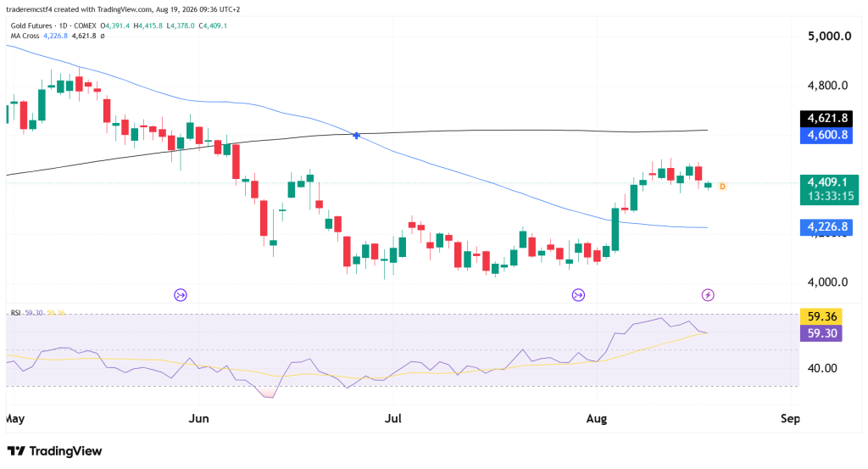This screenshot has height=469, width=868.
Task: Click the Sep label on time axis
Action: 790,419
